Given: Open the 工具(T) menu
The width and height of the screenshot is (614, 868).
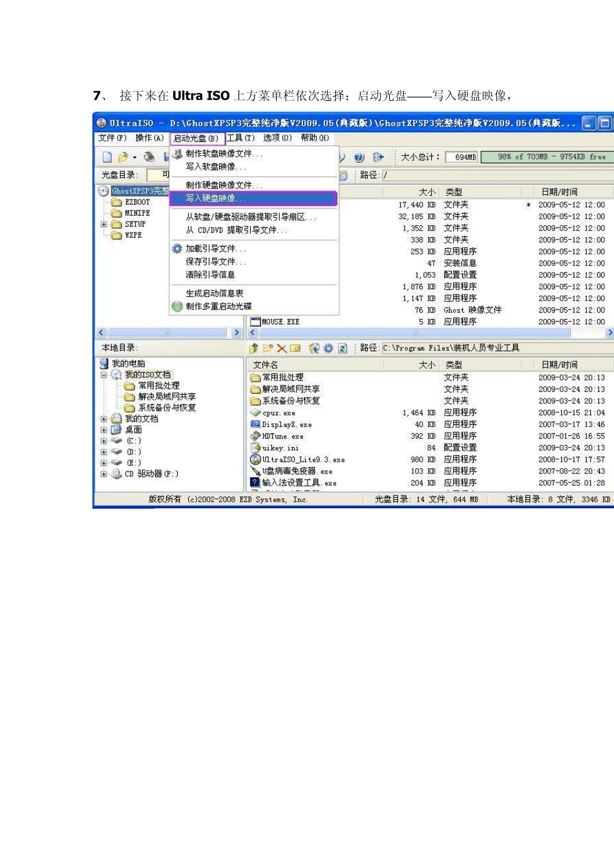Looking at the screenshot, I should tap(240, 138).
